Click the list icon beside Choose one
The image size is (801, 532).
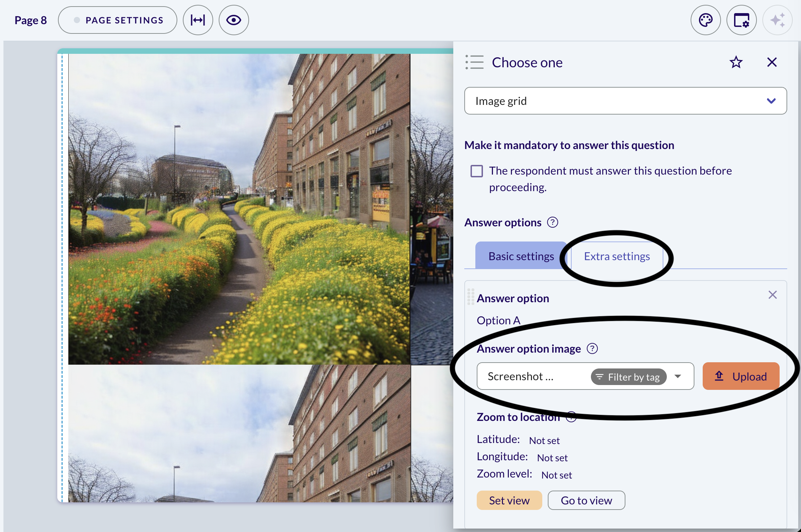(474, 62)
